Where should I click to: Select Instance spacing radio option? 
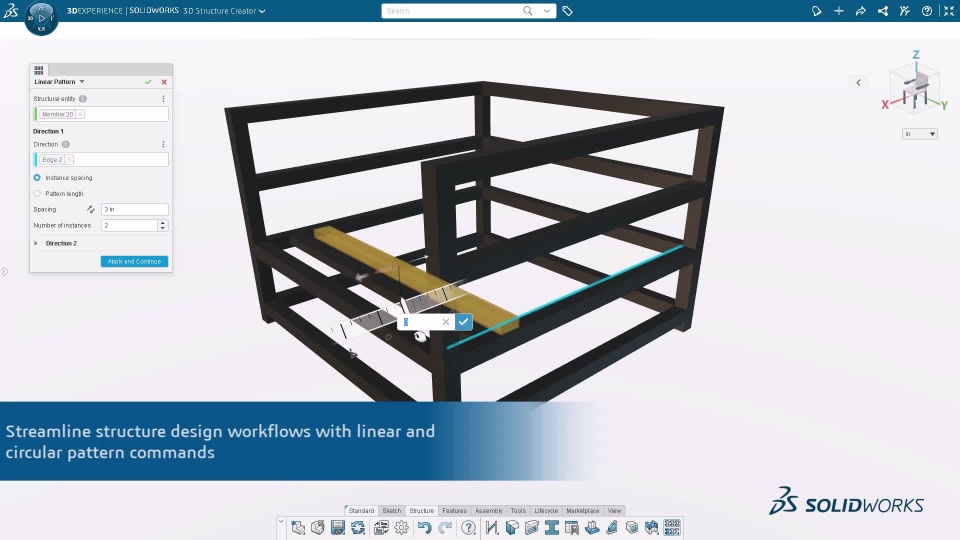pyautogui.click(x=37, y=178)
